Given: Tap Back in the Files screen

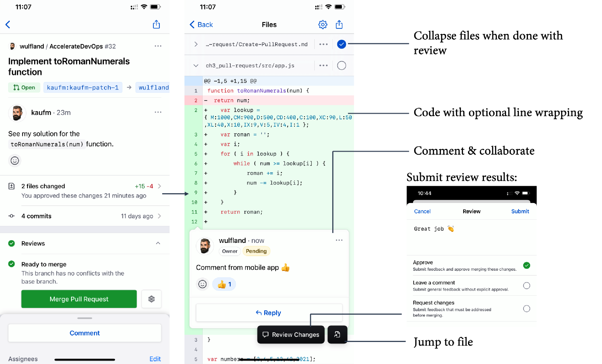Looking at the screenshot, I should click(x=201, y=24).
